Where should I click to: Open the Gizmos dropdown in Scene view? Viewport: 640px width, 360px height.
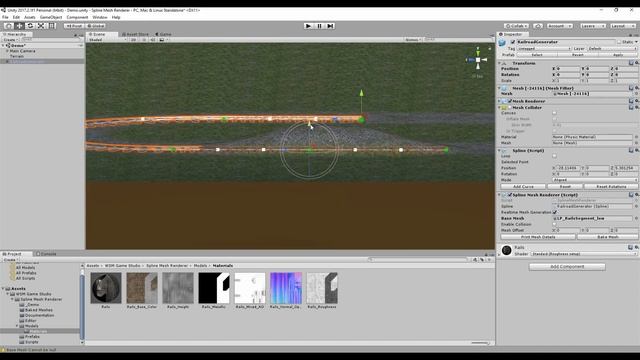click(413, 40)
